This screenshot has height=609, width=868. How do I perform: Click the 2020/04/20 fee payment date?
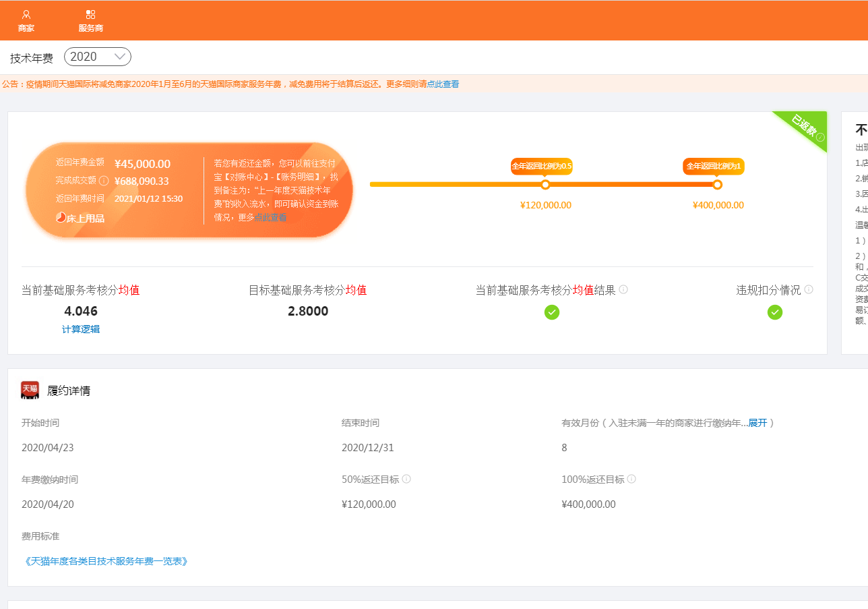(x=48, y=504)
